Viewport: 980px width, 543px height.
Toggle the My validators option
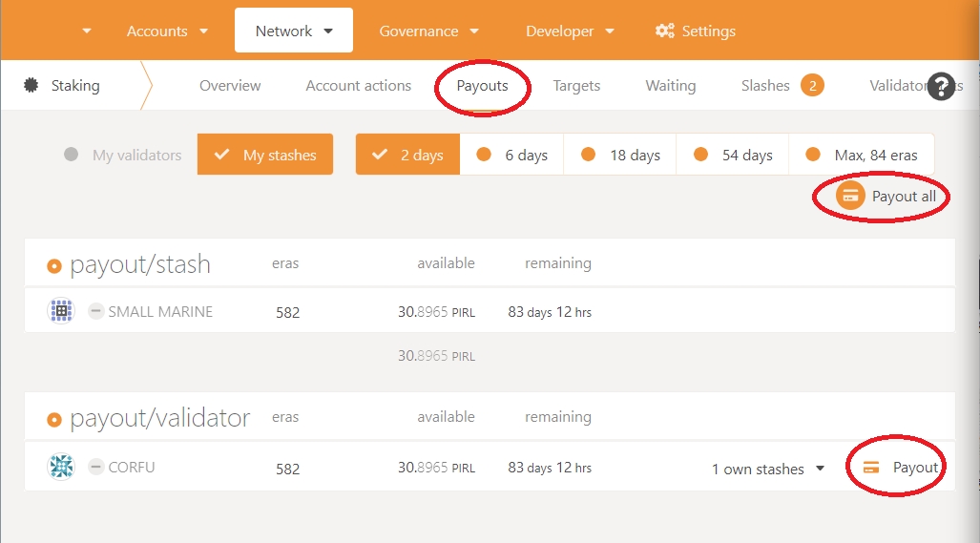[x=123, y=155]
